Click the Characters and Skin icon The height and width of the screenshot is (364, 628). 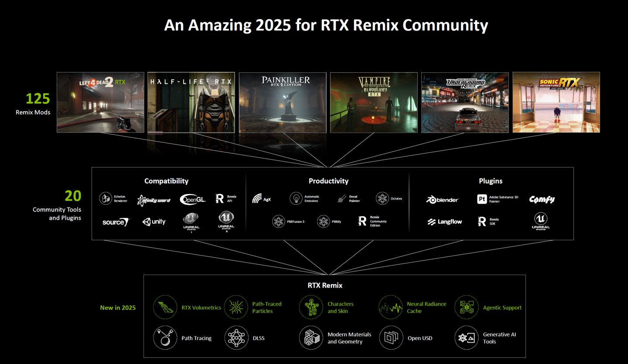(x=311, y=307)
